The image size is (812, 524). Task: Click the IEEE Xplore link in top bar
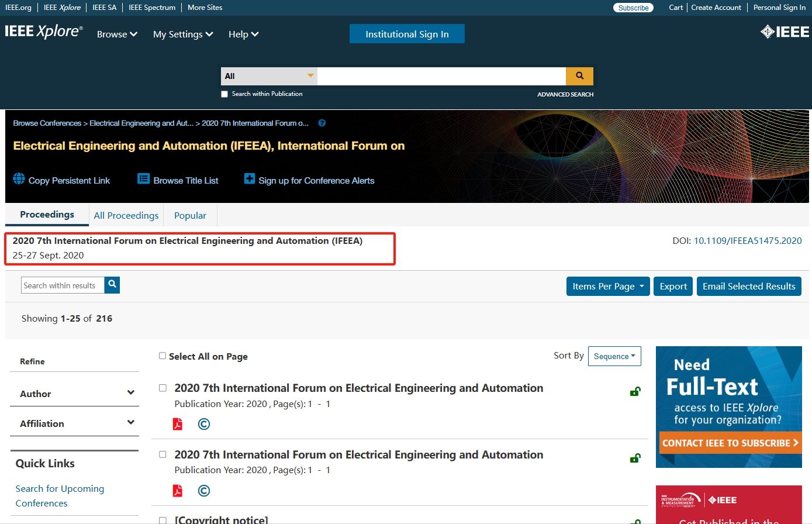pyautogui.click(x=62, y=8)
